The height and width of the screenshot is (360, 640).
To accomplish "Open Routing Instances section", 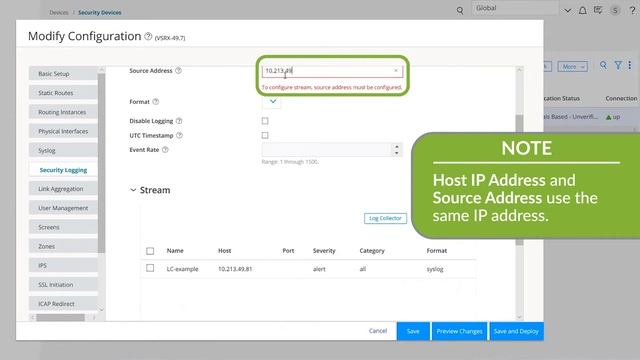I will click(63, 112).
